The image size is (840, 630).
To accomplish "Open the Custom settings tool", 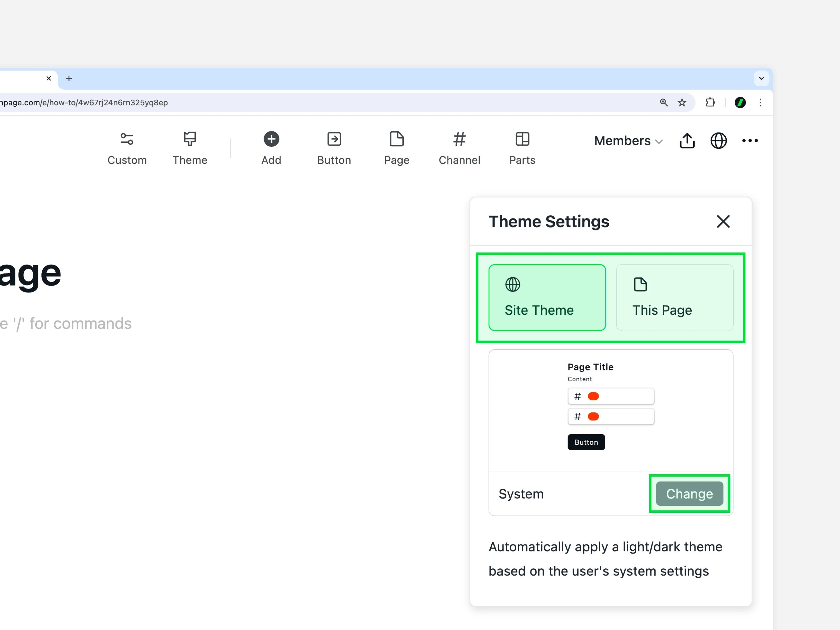I will click(x=127, y=148).
